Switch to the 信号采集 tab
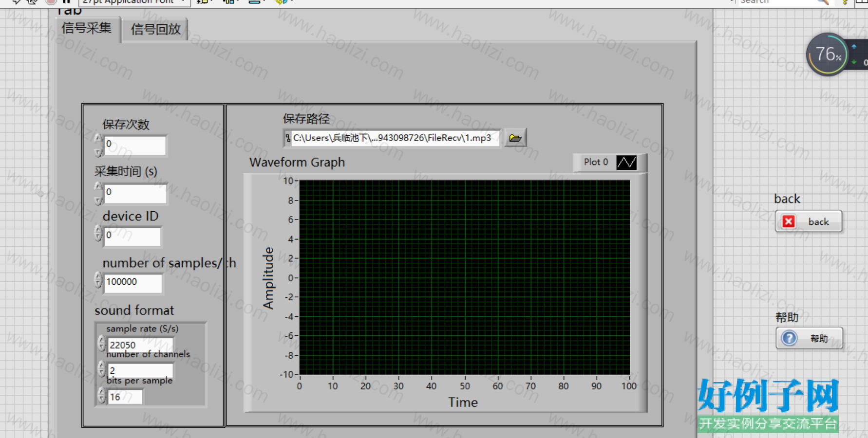868x438 pixels. [87, 28]
